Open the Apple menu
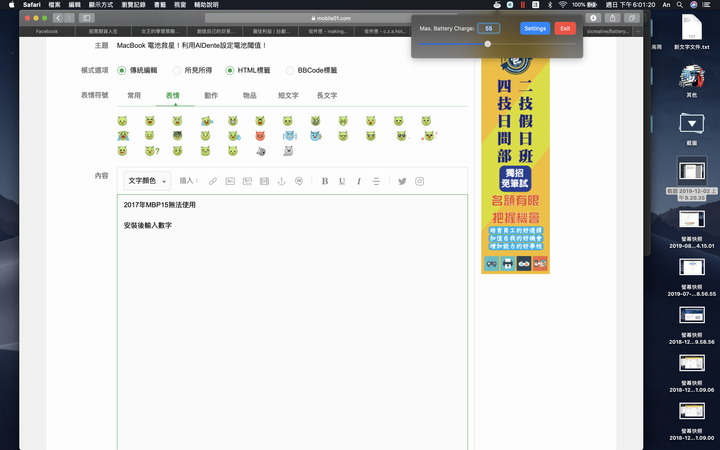 click(x=11, y=5)
